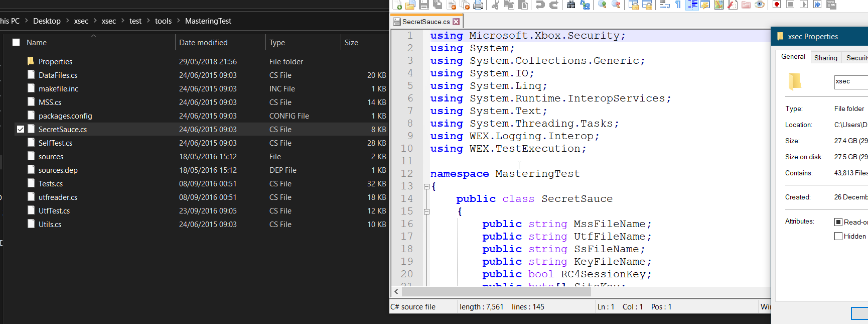Show all characters with pilcrow icon
The height and width of the screenshot is (324, 868).
(x=678, y=5)
